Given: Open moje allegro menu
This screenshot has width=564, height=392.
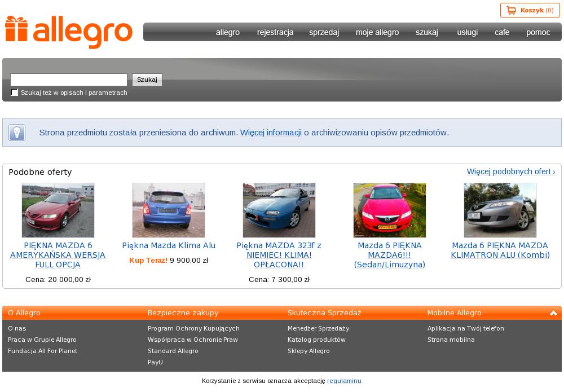Looking at the screenshot, I should [377, 32].
